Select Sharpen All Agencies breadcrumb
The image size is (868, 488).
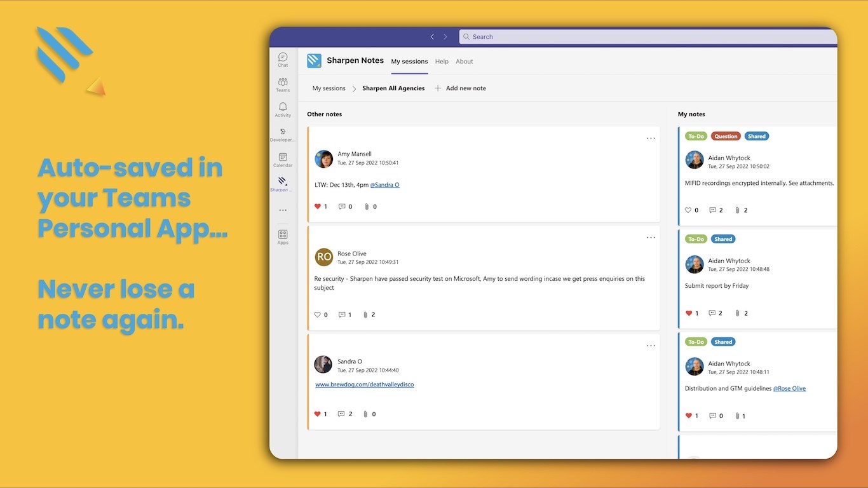point(393,88)
